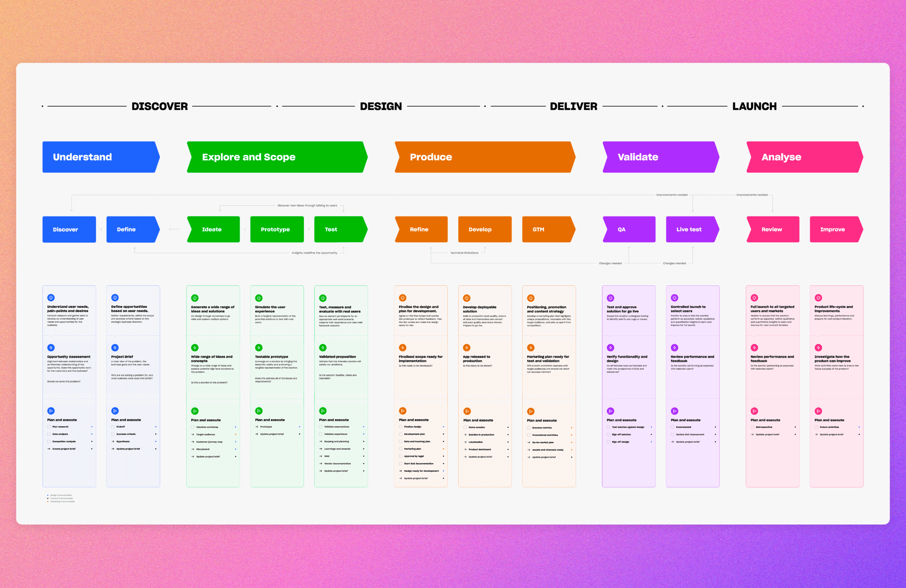Image resolution: width=906 pixels, height=588 pixels.
Task: Click the orange dot beside "Marketing plan"
Action: 443,449
